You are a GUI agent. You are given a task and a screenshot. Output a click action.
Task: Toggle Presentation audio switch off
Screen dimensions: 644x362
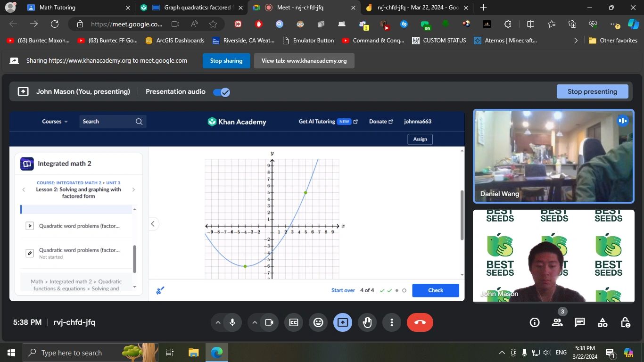(221, 92)
